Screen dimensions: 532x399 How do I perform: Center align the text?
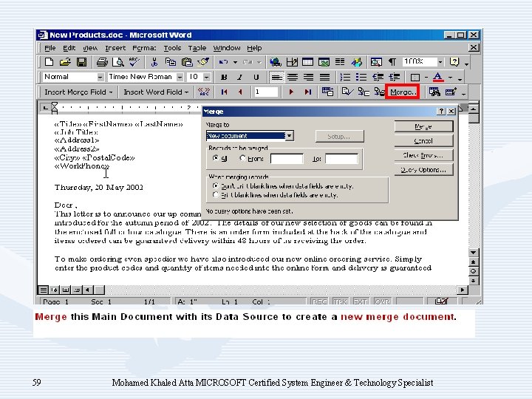(293, 78)
